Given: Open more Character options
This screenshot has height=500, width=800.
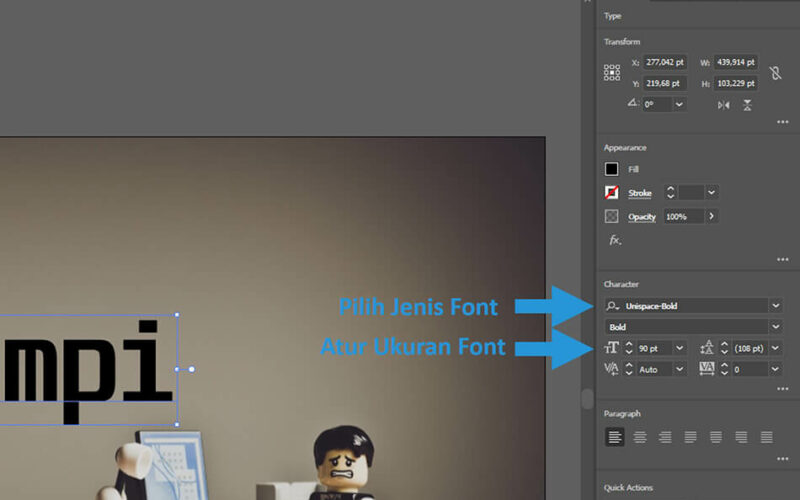Looking at the screenshot, I should (x=783, y=389).
